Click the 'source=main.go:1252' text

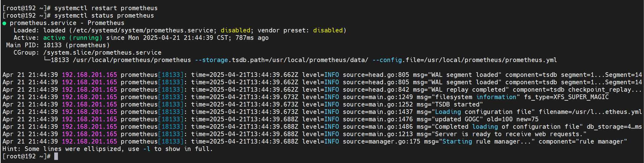378,104
